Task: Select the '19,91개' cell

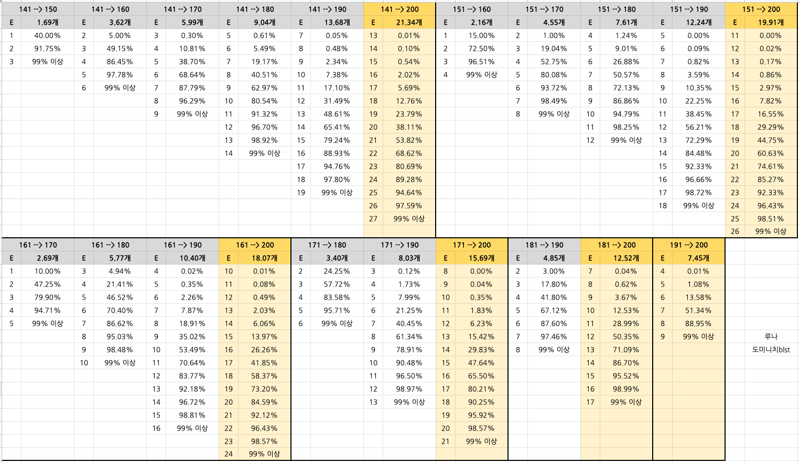Action: (x=771, y=22)
